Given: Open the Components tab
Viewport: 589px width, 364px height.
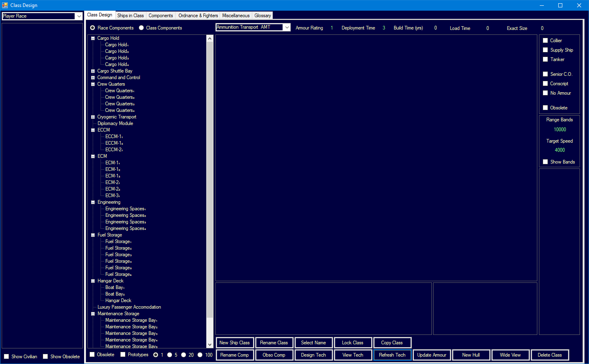Looking at the screenshot, I should pos(161,16).
